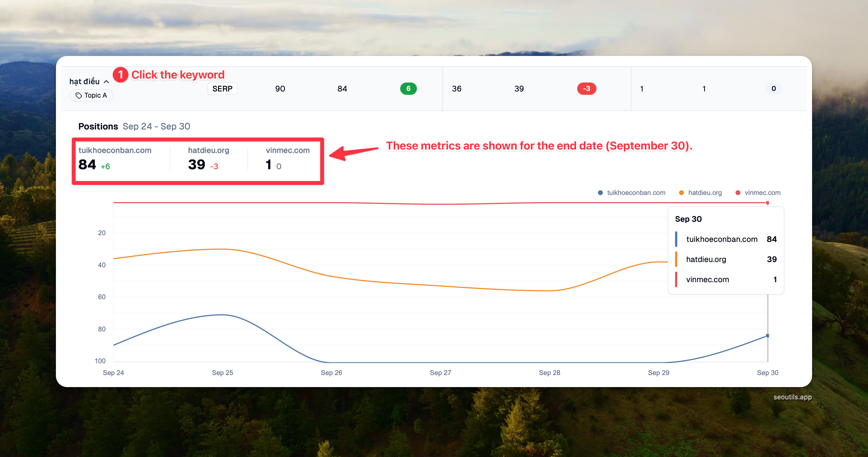The width and height of the screenshot is (868, 457).
Task: Click the Sep 24 axis label
Action: point(113,373)
